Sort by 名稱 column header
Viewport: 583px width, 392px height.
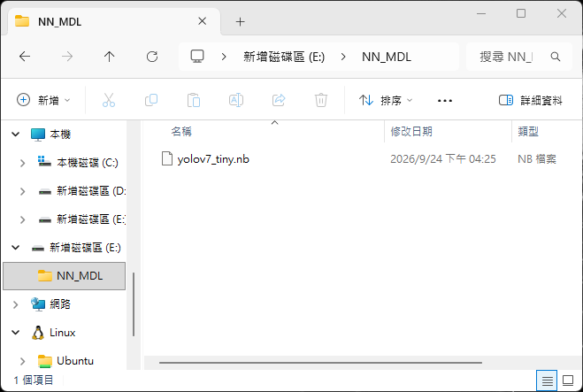pyautogui.click(x=181, y=131)
